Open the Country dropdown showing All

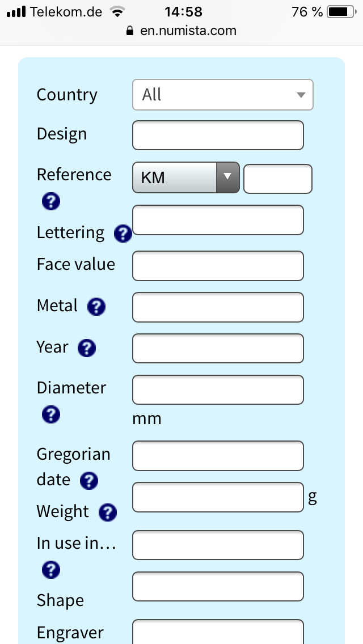[x=223, y=95]
